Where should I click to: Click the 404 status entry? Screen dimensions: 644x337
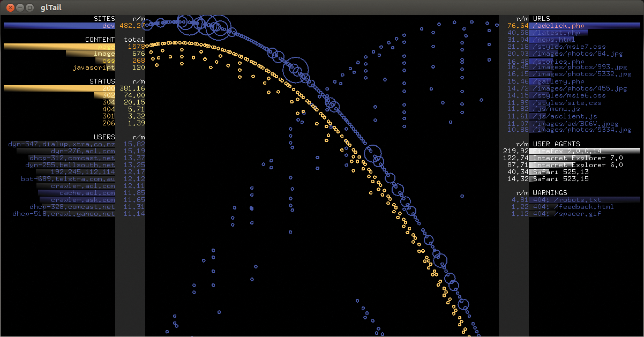tap(109, 109)
